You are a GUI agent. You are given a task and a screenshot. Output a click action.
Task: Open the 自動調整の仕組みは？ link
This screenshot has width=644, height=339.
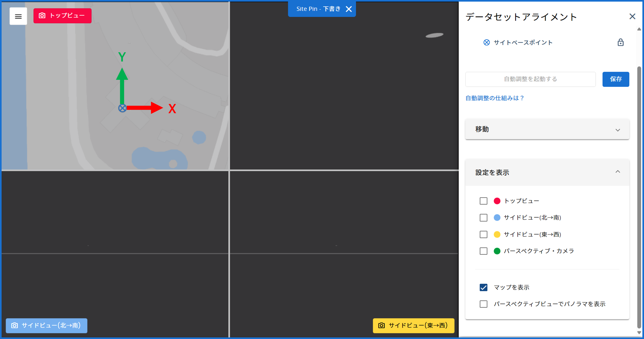(495, 98)
